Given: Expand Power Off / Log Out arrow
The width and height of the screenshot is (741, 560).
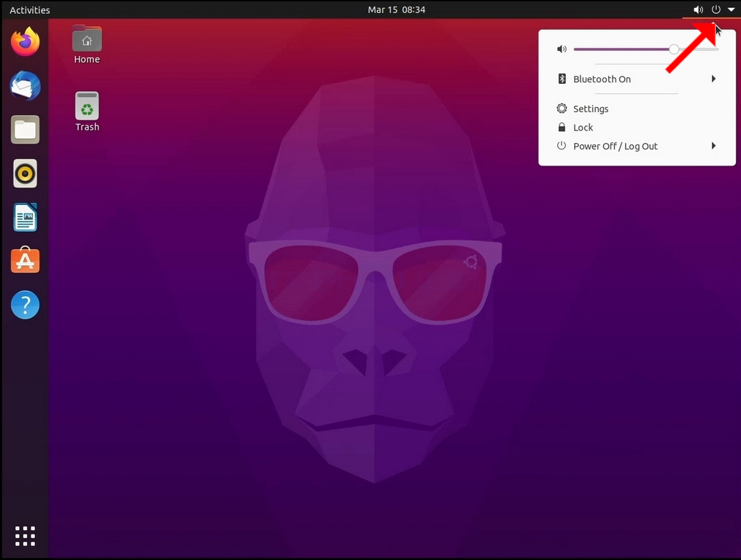Looking at the screenshot, I should pyautogui.click(x=713, y=146).
